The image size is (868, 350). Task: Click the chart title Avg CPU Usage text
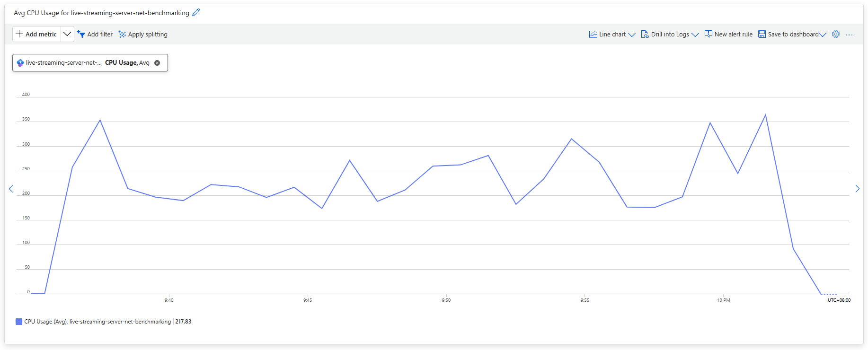101,13
